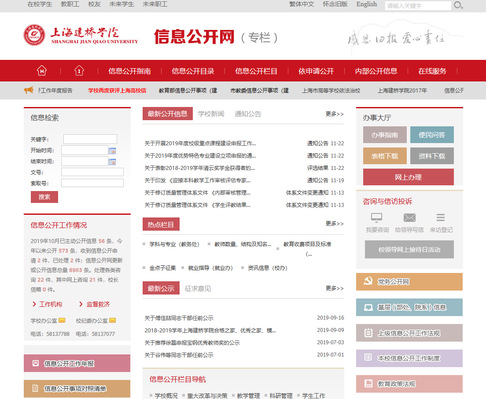
Task: Click the envelope write-to-leader icon
Action: tap(409, 218)
